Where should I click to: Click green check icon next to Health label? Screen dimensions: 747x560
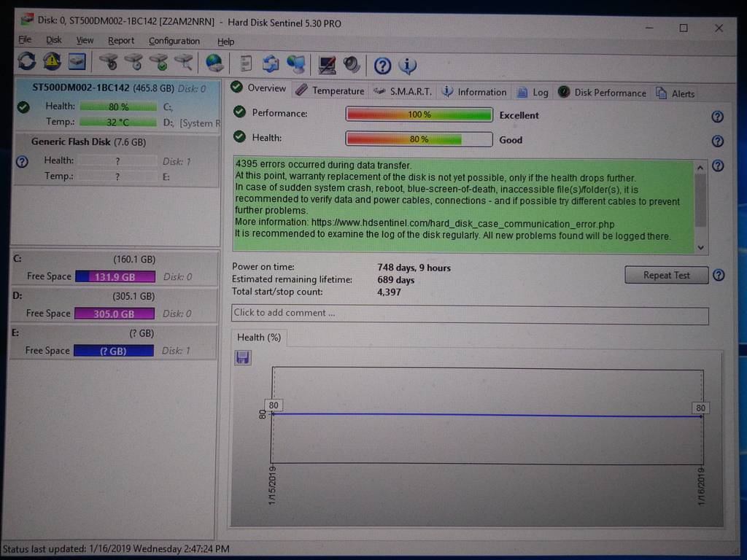(239, 137)
